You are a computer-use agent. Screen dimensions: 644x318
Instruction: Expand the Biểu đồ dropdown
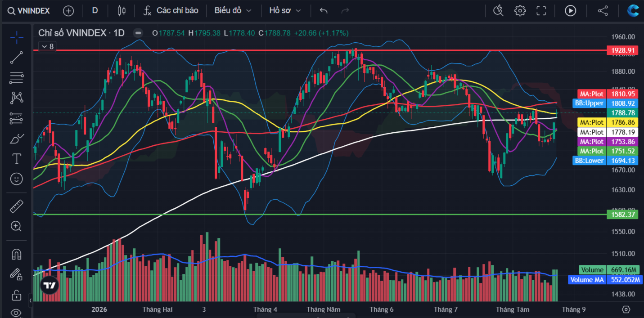click(233, 10)
